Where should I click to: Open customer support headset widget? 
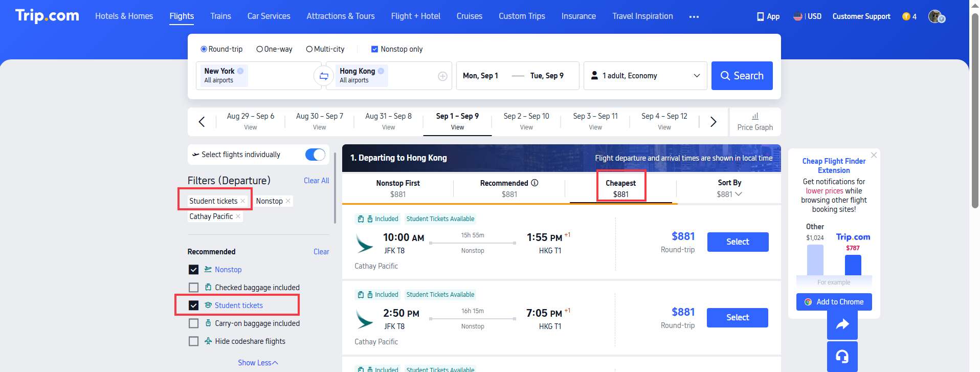point(842,356)
